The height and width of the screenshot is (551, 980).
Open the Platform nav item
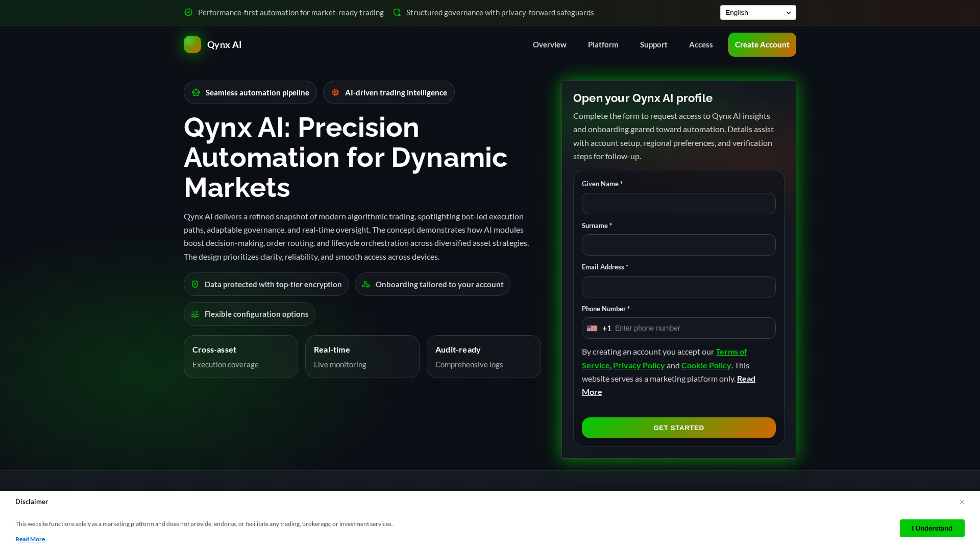(x=603, y=44)
